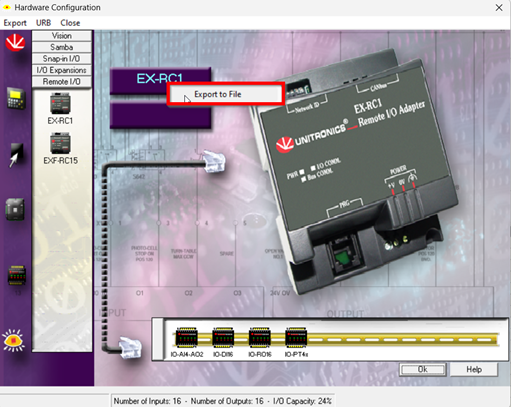
Task: Open the Export menu
Action: click(x=15, y=23)
